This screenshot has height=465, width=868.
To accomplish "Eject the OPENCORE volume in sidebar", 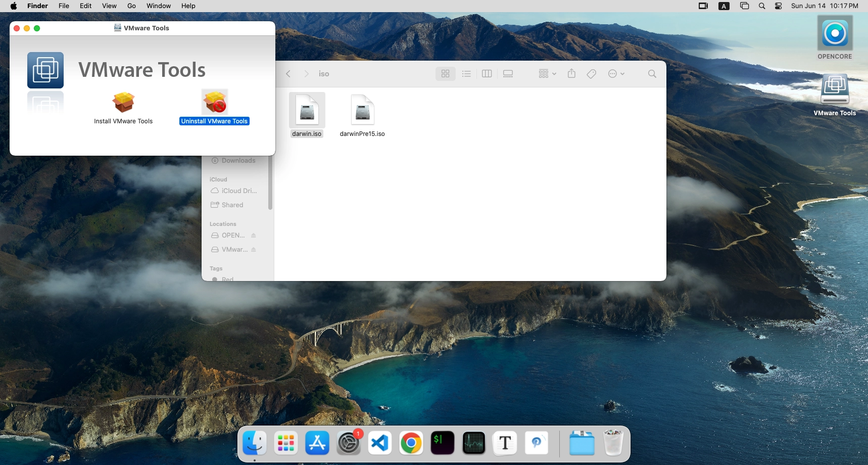I will pyautogui.click(x=254, y=236).
